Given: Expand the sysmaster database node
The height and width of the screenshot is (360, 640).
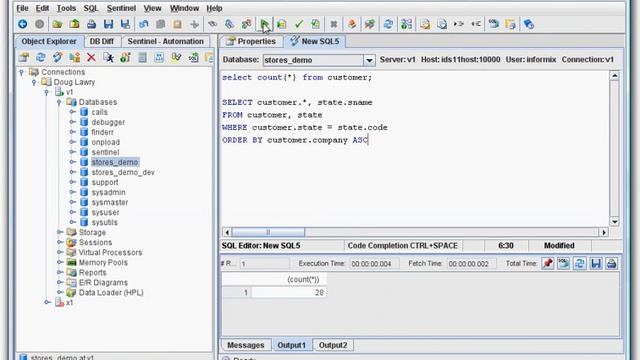Looking at the screenshot, I should (72, 202).
